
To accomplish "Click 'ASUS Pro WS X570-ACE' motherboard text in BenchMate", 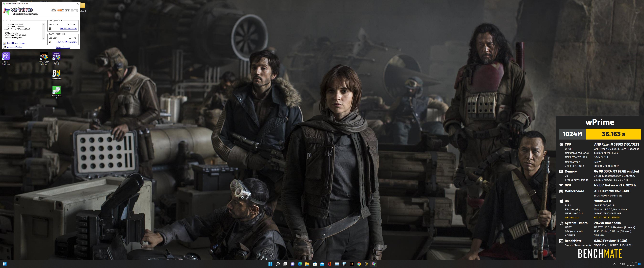I will (612, 191).
